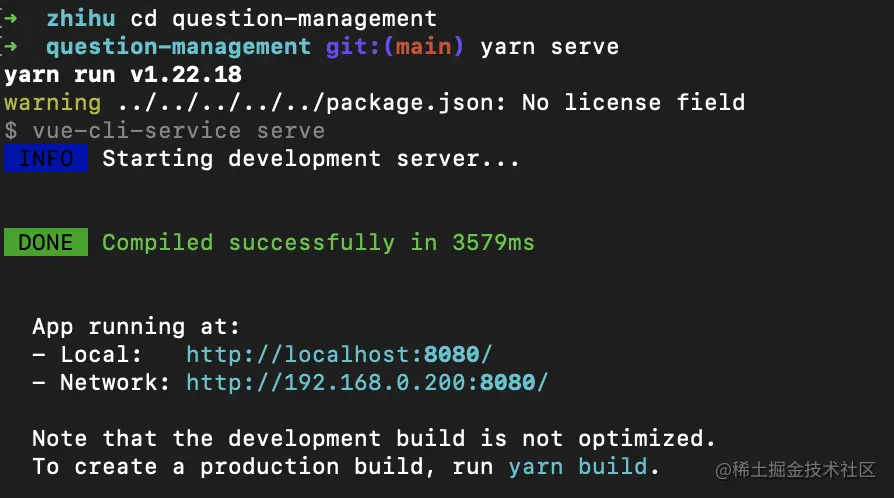Click the 'yarn run v1.22.18' line
The height and width of the screenshot is (498, 894).
(123, 75)
